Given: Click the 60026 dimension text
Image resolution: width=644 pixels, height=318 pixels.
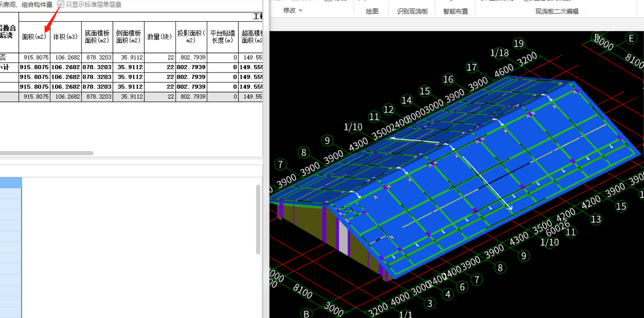Looking at the screenshot, I should pyautogui.click(x=558, y=228).
